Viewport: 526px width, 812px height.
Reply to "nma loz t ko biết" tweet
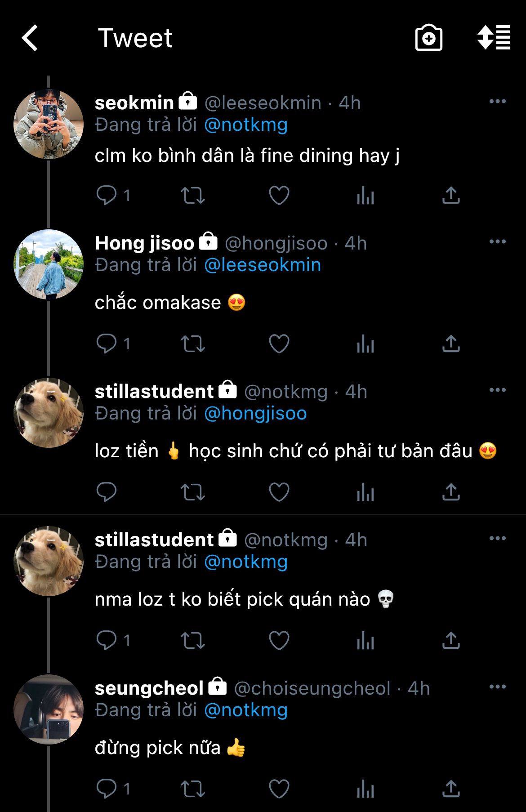(x=107, y=641)
